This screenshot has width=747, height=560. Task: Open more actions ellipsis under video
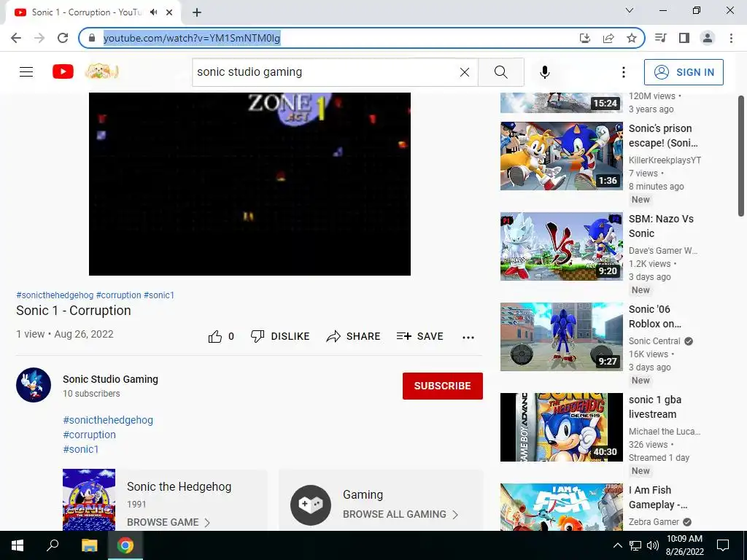click(468, 337)
